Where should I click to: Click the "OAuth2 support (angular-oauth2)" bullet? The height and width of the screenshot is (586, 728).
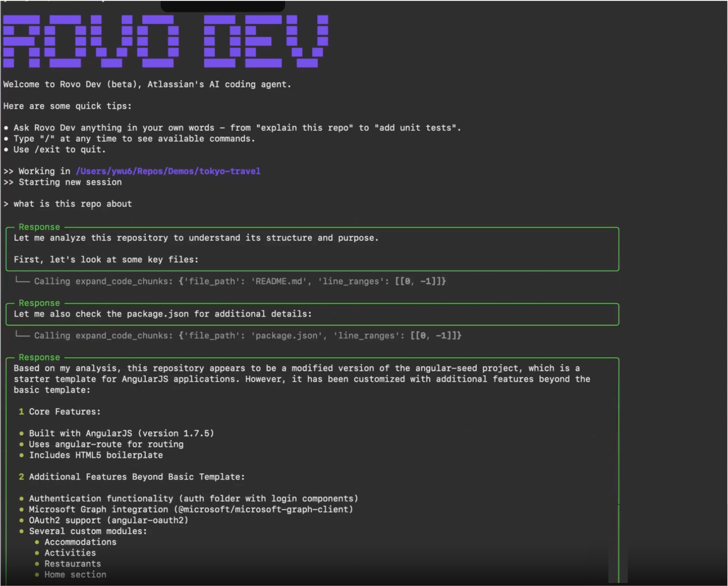pyautogui.click(x=104, y=520)
